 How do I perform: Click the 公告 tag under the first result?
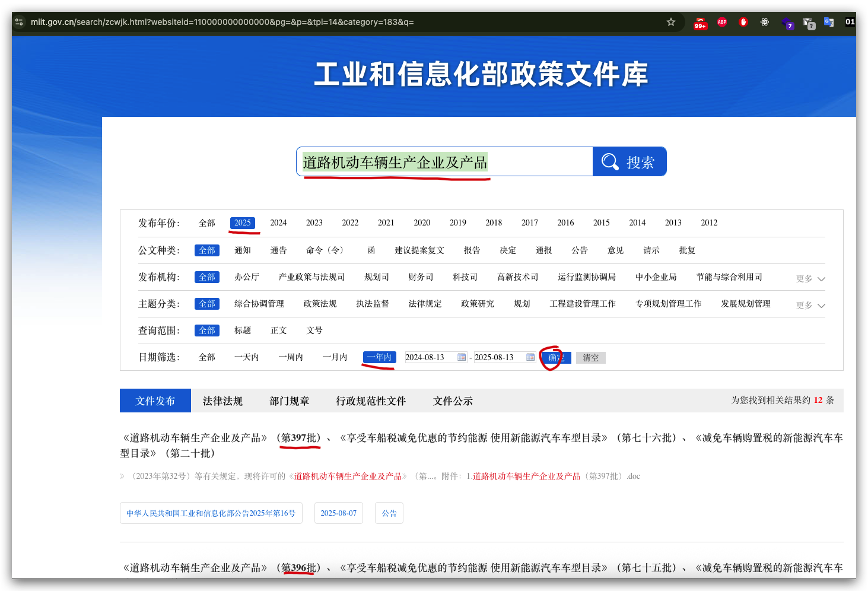(x=389, y=513)
